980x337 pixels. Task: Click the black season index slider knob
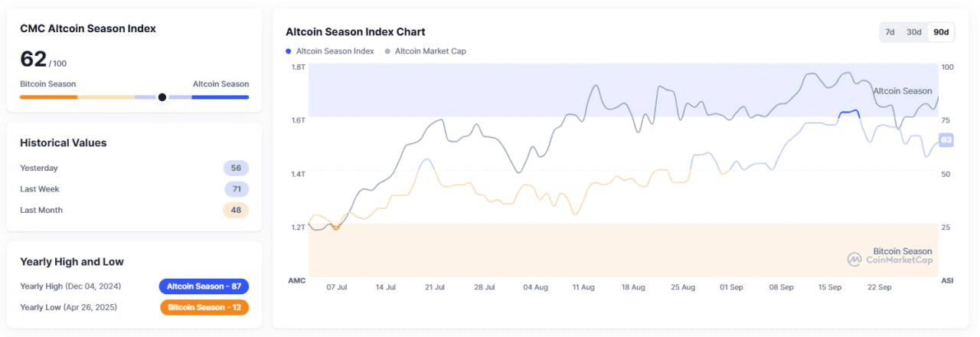point(162,97)
